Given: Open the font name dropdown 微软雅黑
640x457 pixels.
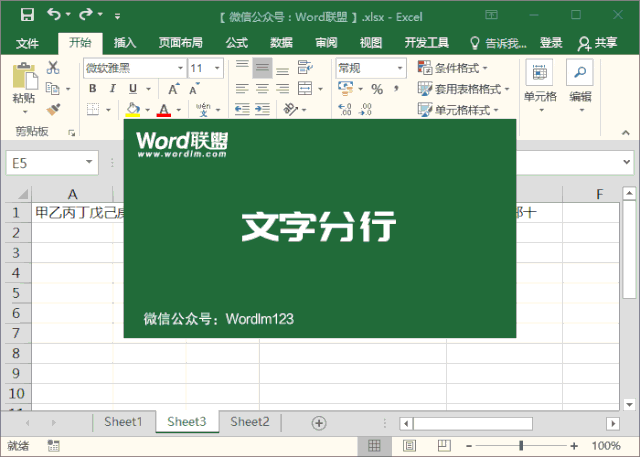Looking at the screenshot, I should pyautogui.click(x=180, y=68).
